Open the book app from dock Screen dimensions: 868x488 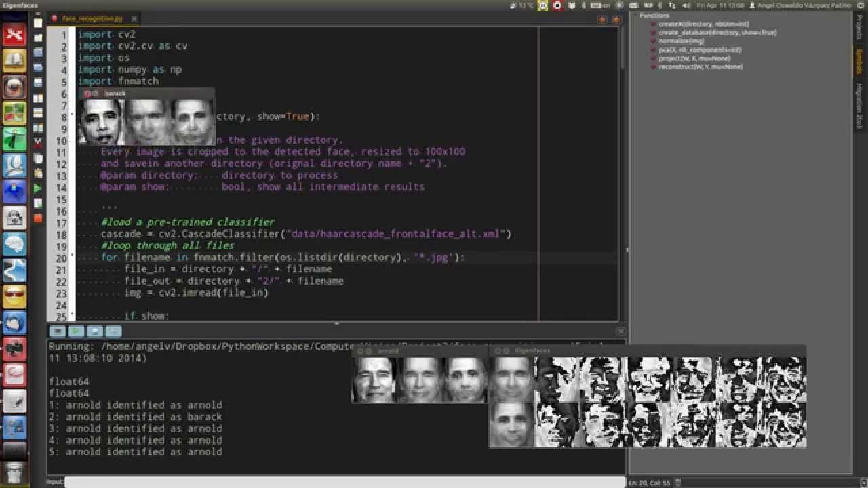pyautogui.click(x=14, y=60)
